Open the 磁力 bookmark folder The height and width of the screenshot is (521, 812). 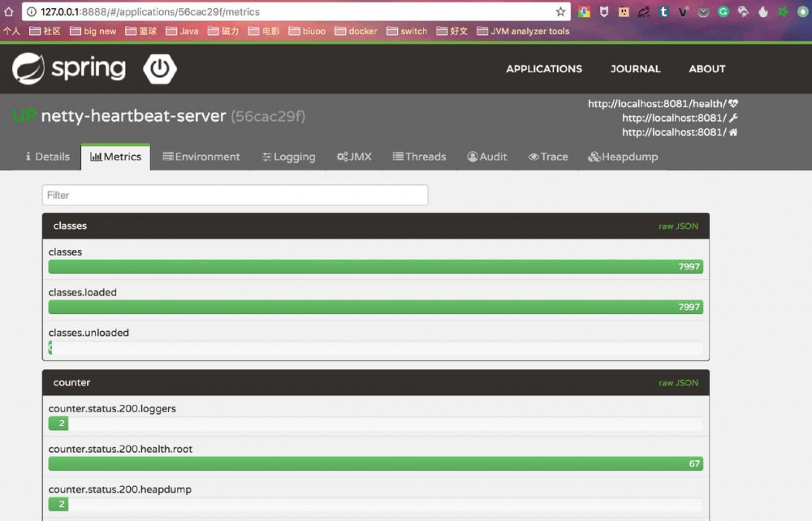[x=224, y=31]
